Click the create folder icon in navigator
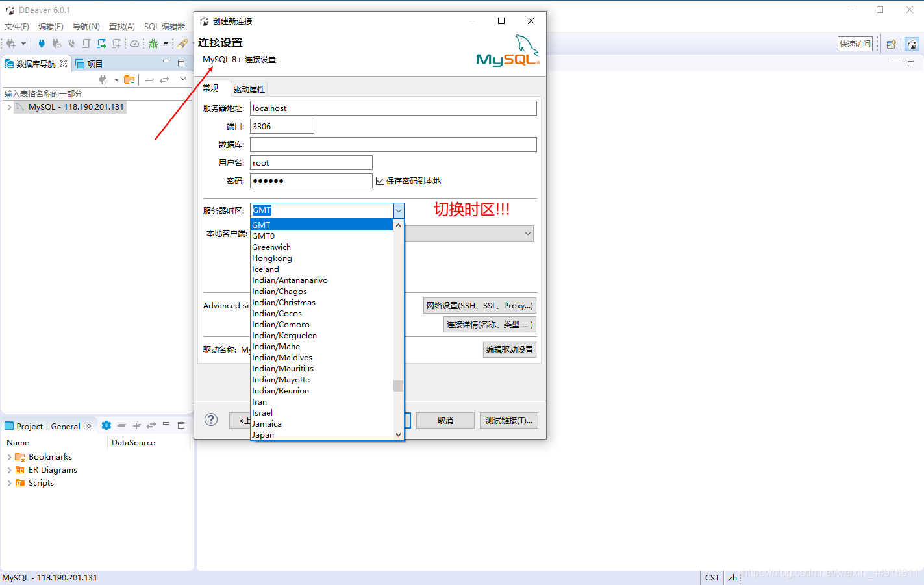Viewport: 924px width, 585px height. tap(129, 79)
